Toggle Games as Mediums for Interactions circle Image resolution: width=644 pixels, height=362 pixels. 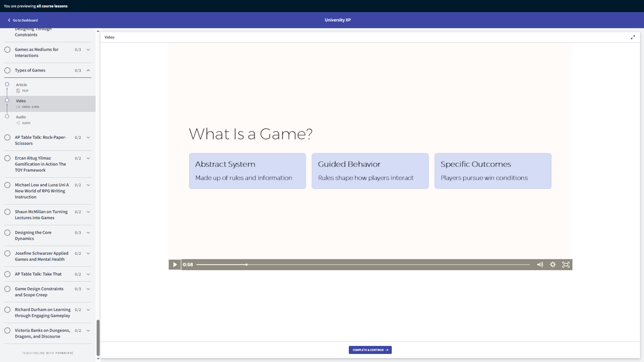pos(7,50)
